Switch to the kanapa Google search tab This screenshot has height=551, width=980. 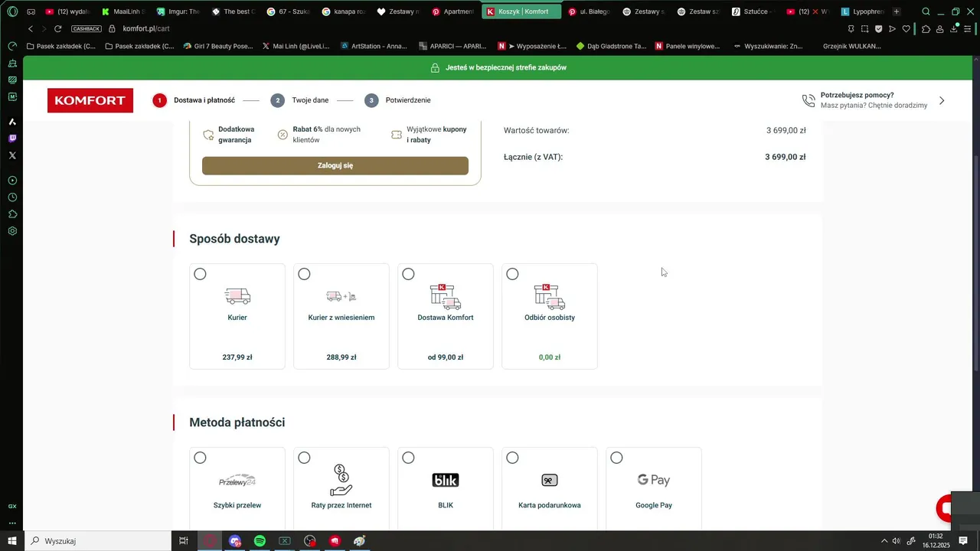pos(343,11)
